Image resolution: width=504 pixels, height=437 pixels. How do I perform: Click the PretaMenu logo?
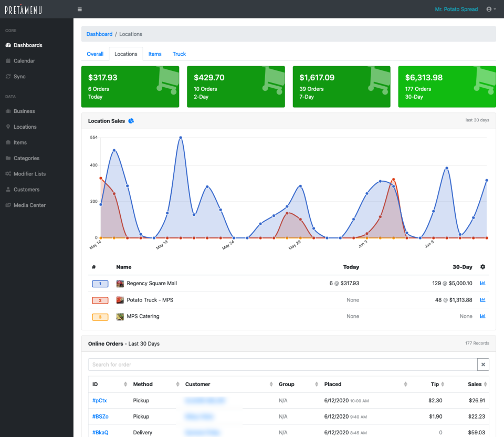click(x=23, y=9)
